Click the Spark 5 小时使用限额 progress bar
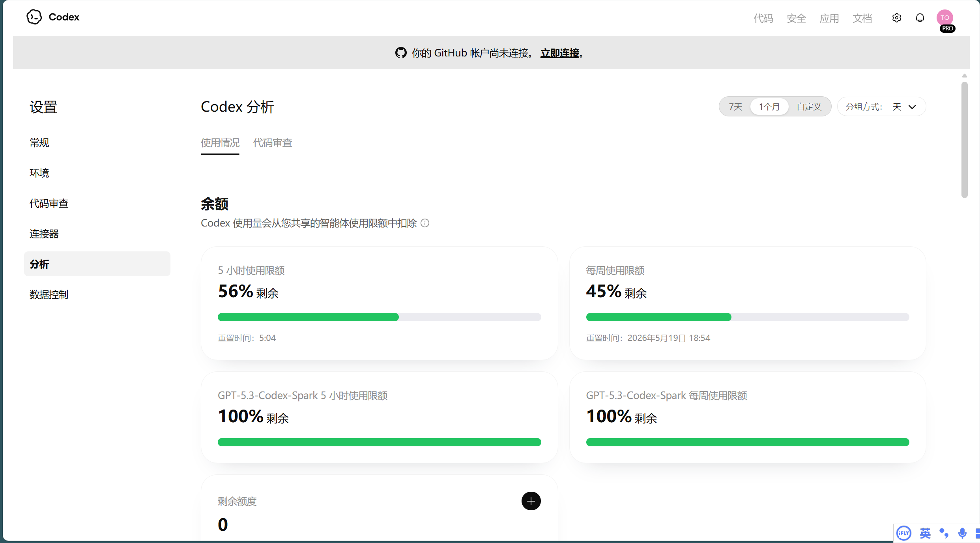Viewport: 980px width, 543px height. 379,442
